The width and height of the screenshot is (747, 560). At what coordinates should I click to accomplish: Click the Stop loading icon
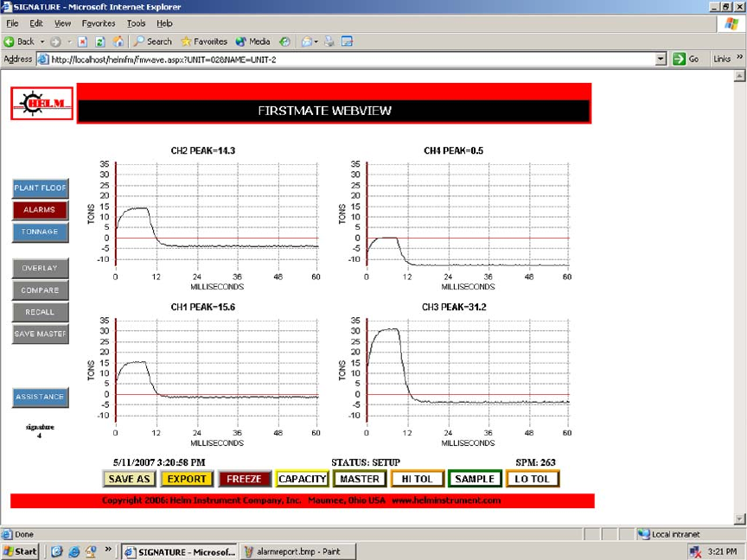[82, 41]
